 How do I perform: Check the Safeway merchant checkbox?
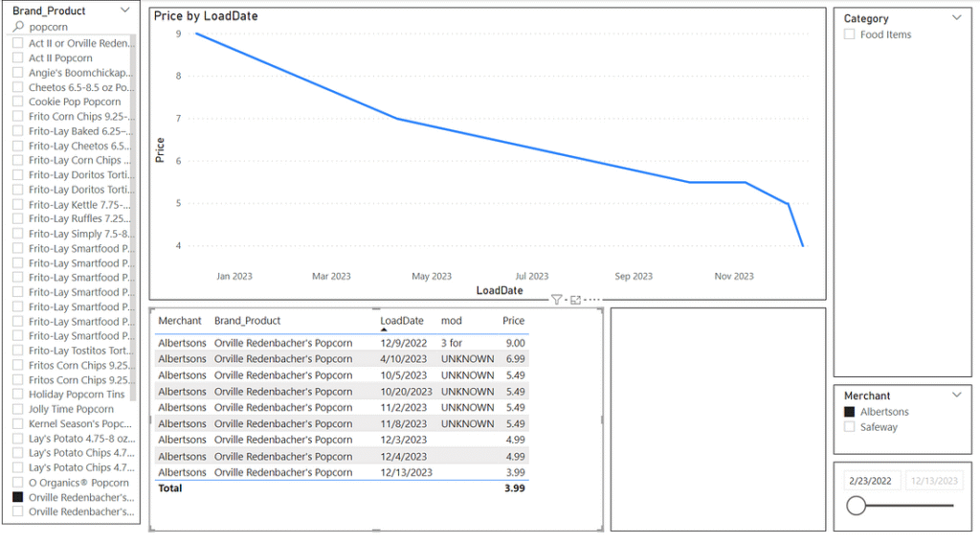[x=850, y=427]
